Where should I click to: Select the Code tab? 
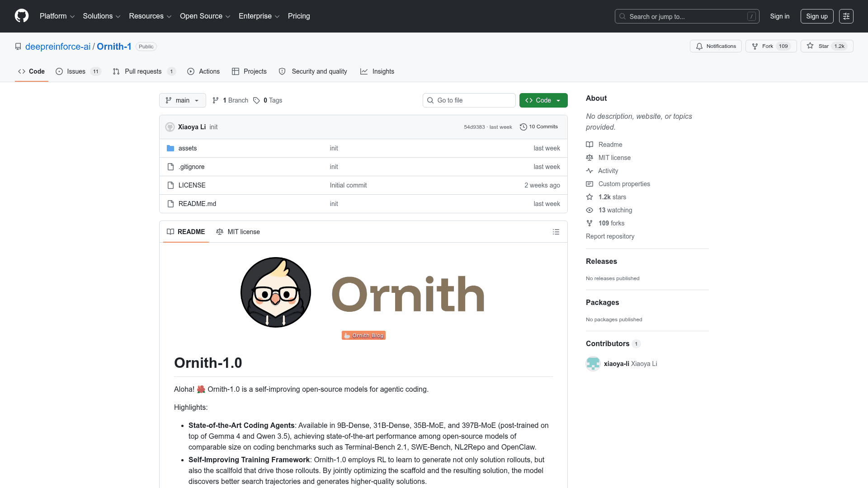(x=32, y=71)
